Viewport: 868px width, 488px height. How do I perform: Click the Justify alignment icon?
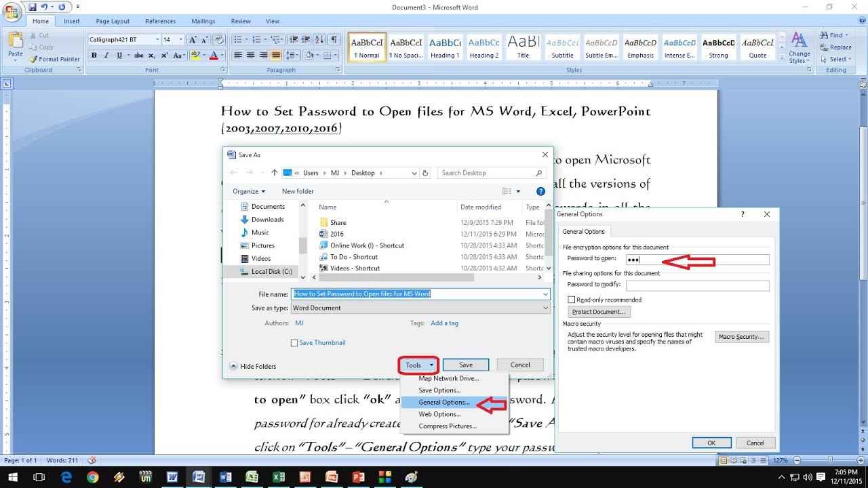pos(275,56)
